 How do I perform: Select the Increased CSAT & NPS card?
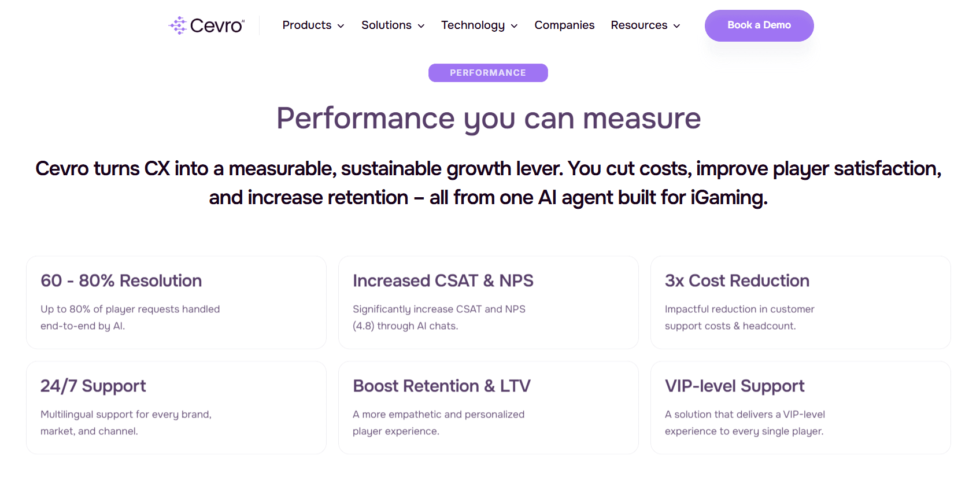tap(489, 302)
